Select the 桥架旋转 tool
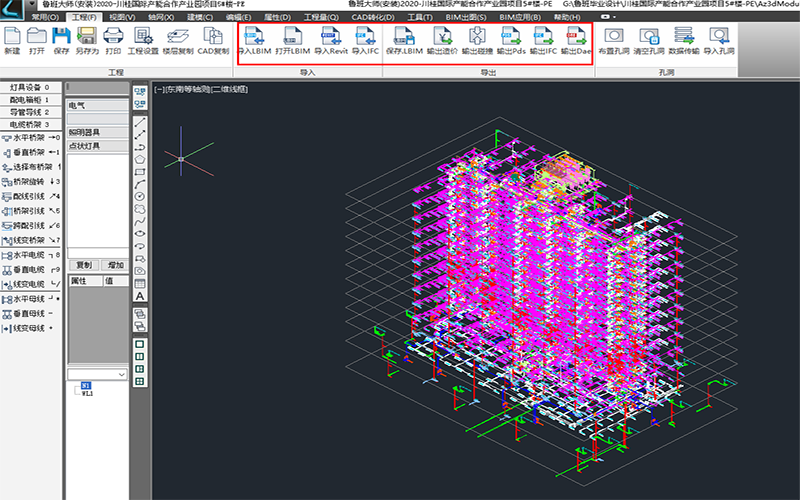This screenshot has height=500, width=800. (x=31, y=182)
